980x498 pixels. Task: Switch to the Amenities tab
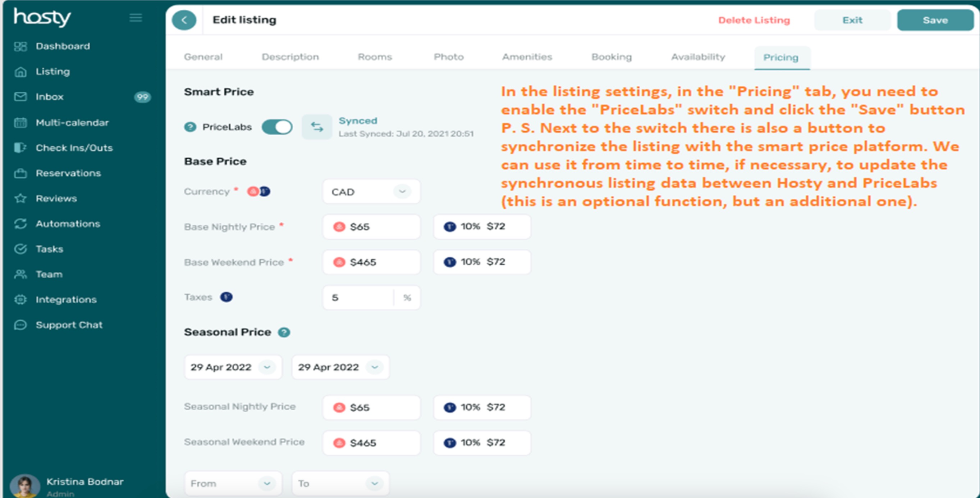(527, 57)
